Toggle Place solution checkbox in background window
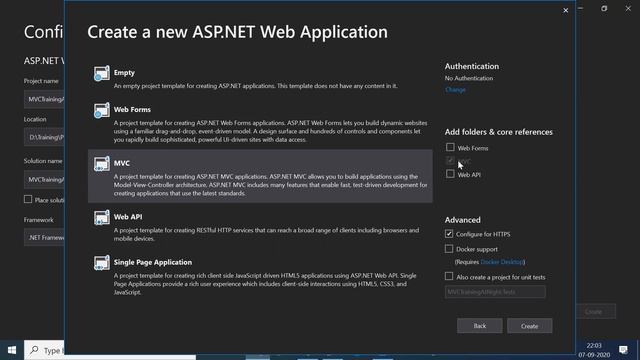 click(28, 199)
